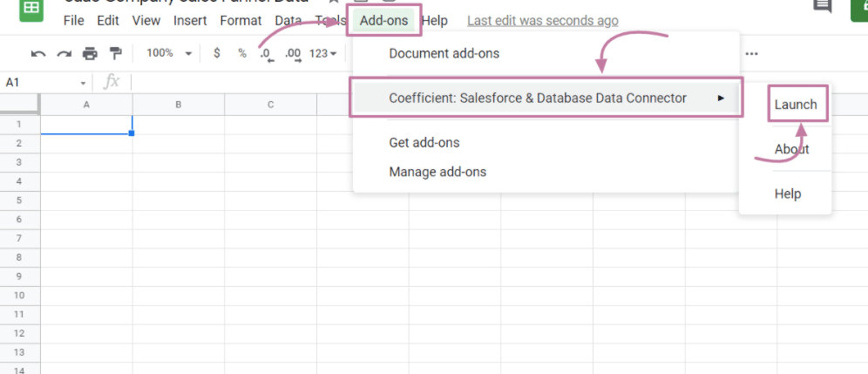Select cell C7

271,238
